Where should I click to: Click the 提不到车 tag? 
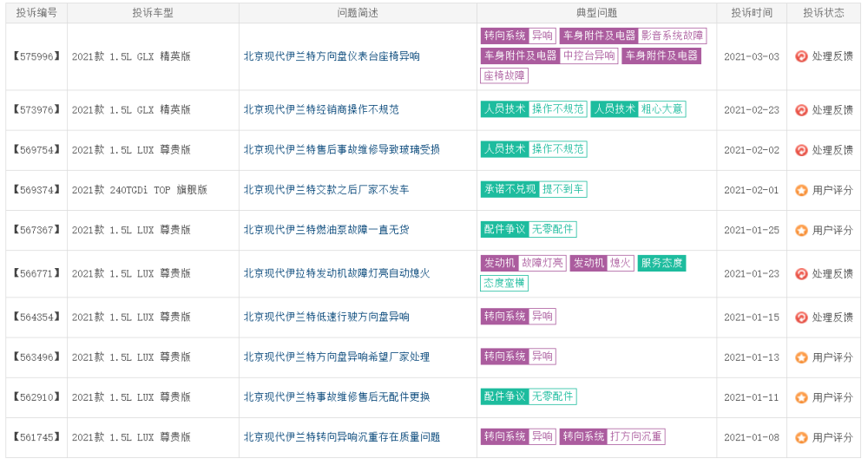(563, 189)
